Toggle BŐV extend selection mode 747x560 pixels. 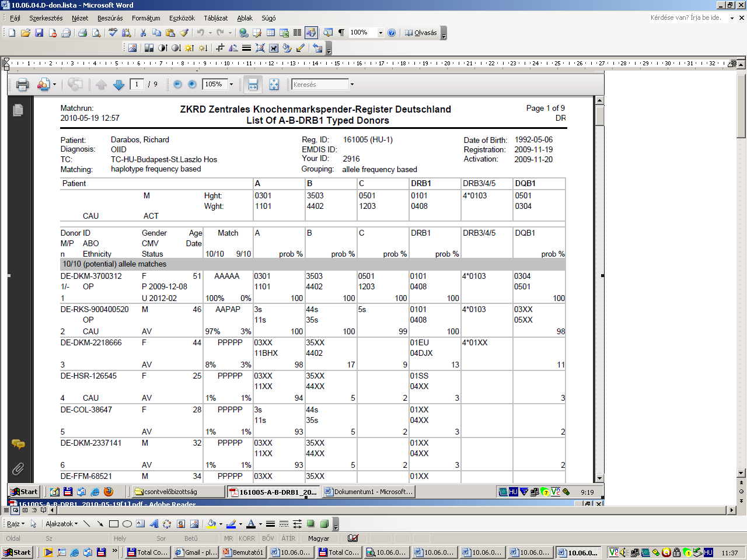(x=268, y=538)
